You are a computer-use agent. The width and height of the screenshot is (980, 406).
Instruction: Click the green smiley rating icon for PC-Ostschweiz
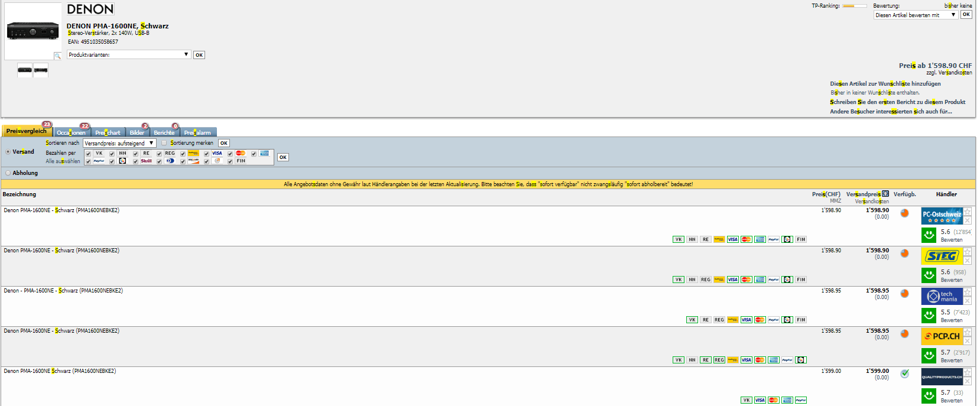pyautogui.click(x=929, y=235)
